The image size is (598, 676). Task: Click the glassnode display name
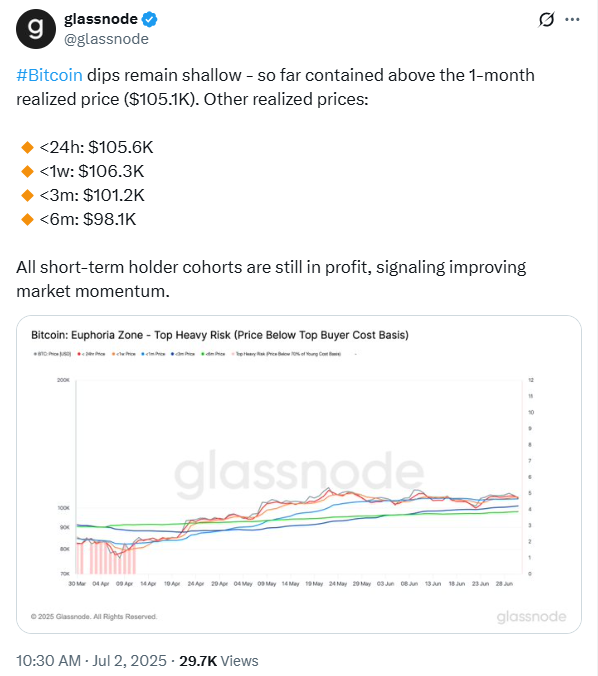[100, 19]
